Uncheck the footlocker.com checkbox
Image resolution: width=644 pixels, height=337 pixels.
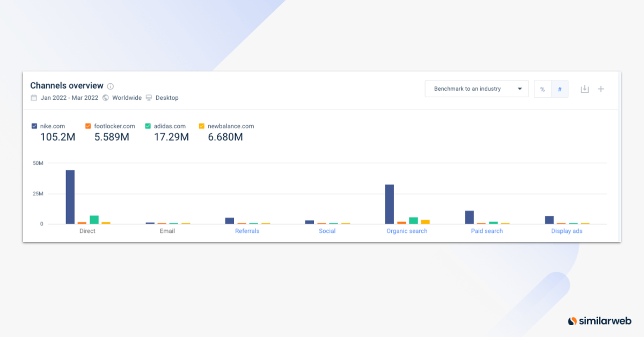pyautogui.click(x=88, y=126)
